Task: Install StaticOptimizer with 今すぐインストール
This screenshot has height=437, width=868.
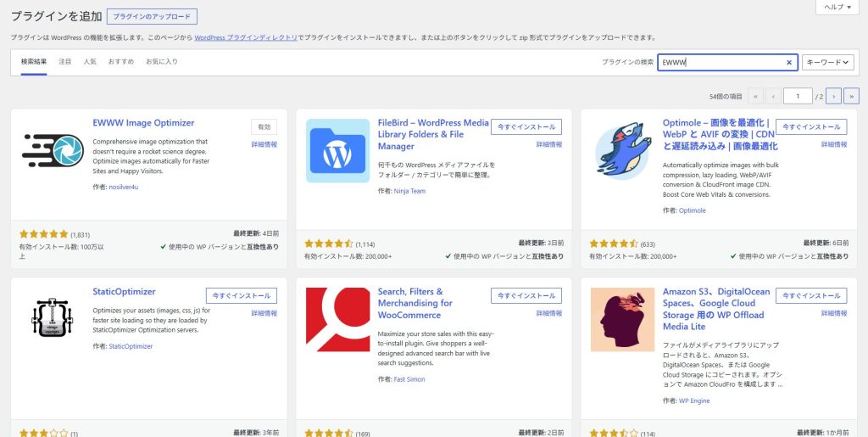Action: pyautogui.click(x=242, y=296)
